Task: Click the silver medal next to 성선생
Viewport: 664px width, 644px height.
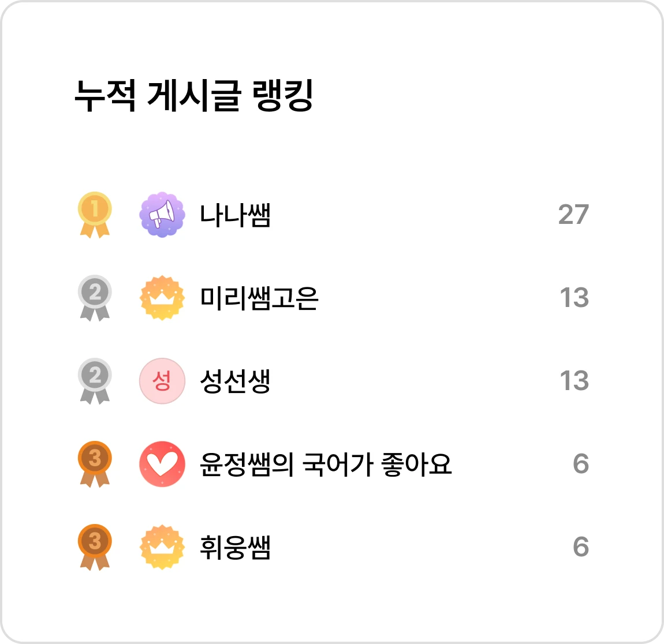Action: [x=95, y=381]
